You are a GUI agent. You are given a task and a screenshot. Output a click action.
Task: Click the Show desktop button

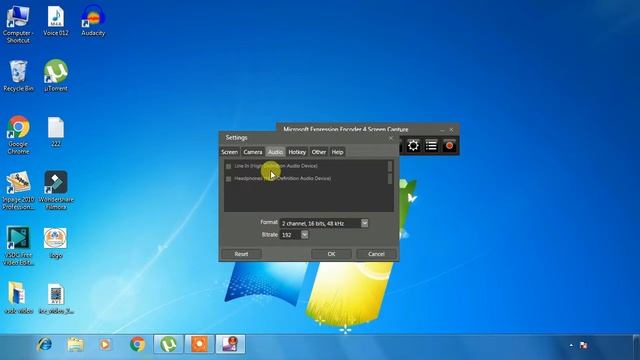pyautogui.click(x=636, y=347)
